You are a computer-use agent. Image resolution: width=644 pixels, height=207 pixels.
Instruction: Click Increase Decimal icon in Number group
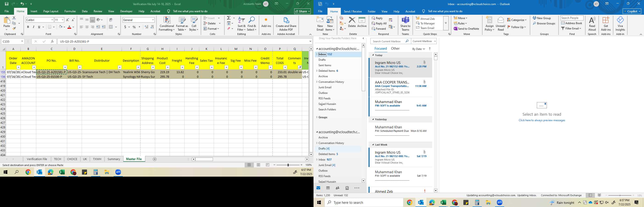[x=146, y=27]
